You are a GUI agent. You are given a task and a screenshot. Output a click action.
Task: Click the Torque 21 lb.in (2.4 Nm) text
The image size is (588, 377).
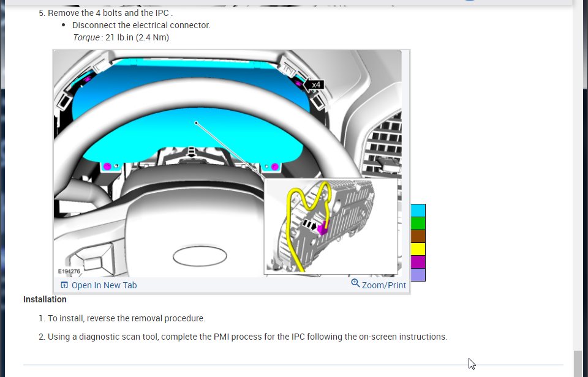[121, 37]
